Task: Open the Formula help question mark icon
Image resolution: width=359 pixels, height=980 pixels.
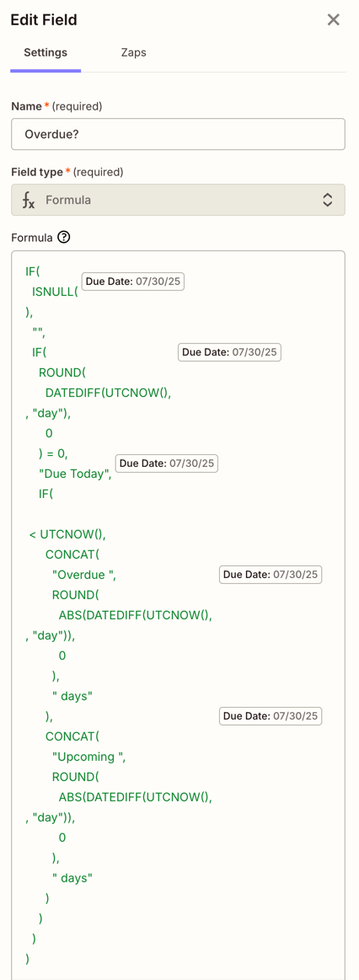Action: [x=63, y=238]
